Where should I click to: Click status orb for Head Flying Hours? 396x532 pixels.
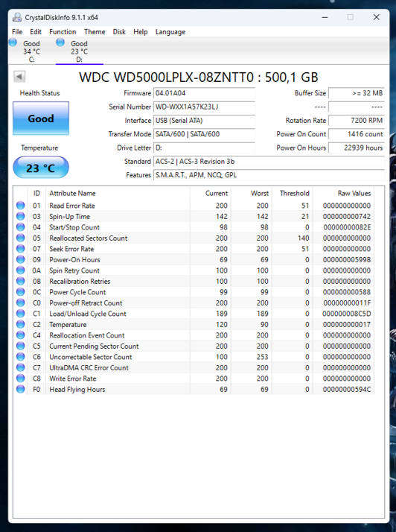tap(20, 389)
